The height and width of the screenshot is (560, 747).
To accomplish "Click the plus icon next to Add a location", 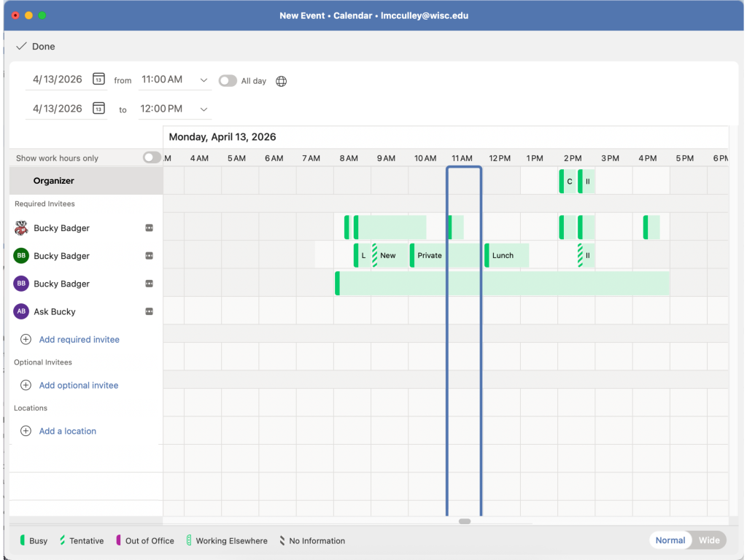I will point(26,432).
